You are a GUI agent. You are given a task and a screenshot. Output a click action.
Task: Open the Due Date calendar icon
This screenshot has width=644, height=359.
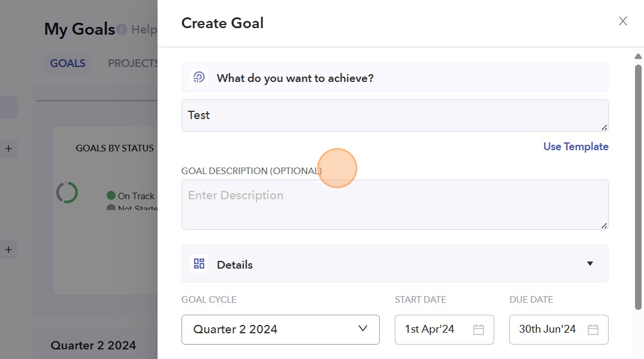pyautogui.click(x=592, y=330)
